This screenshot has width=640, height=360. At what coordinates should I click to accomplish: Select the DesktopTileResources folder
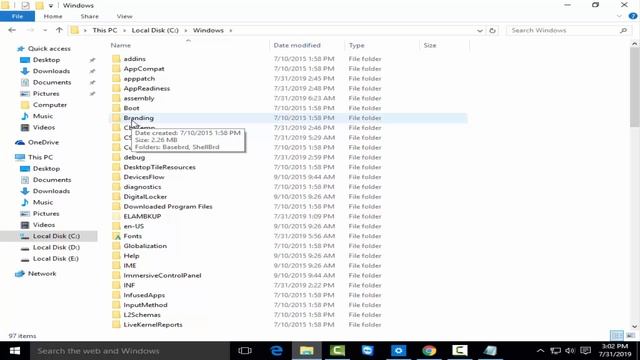point(160,167)
